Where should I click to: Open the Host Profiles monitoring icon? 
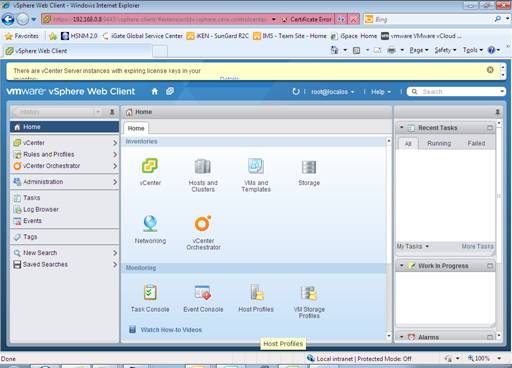tap(256, 293)
